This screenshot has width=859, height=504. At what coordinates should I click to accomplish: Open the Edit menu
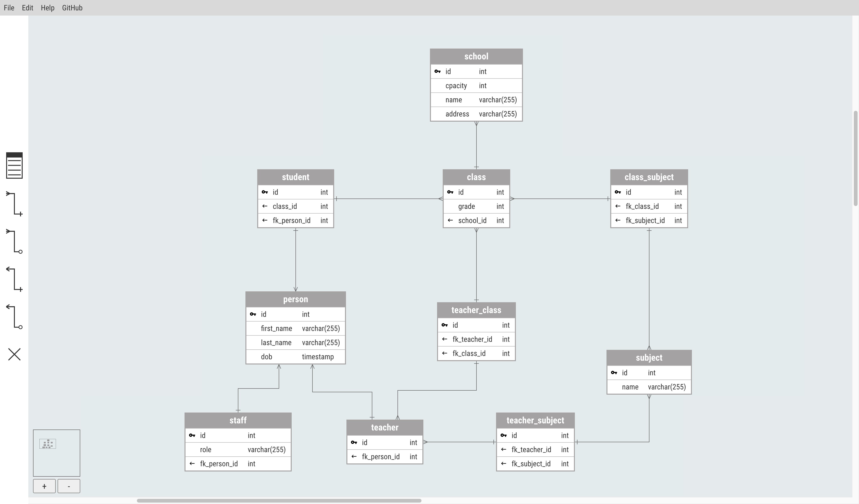27,8
